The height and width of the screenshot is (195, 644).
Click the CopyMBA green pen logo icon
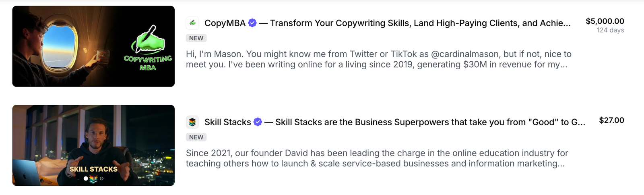coord(192,23)
